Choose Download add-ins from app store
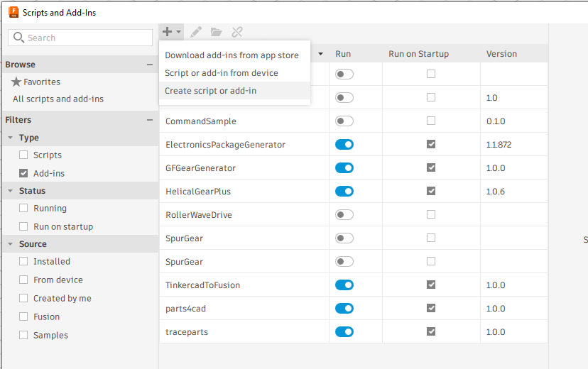The image size is (588, 369). [232, 55]
